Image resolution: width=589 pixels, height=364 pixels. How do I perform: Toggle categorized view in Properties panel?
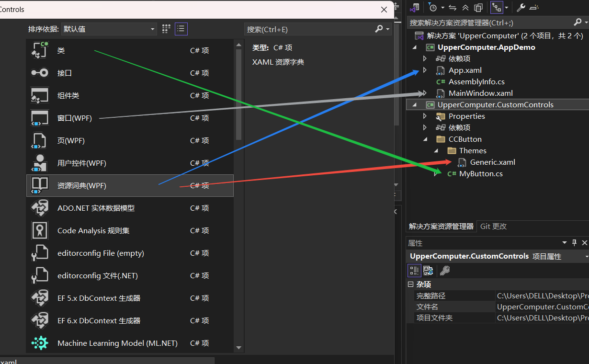(414, 271)
